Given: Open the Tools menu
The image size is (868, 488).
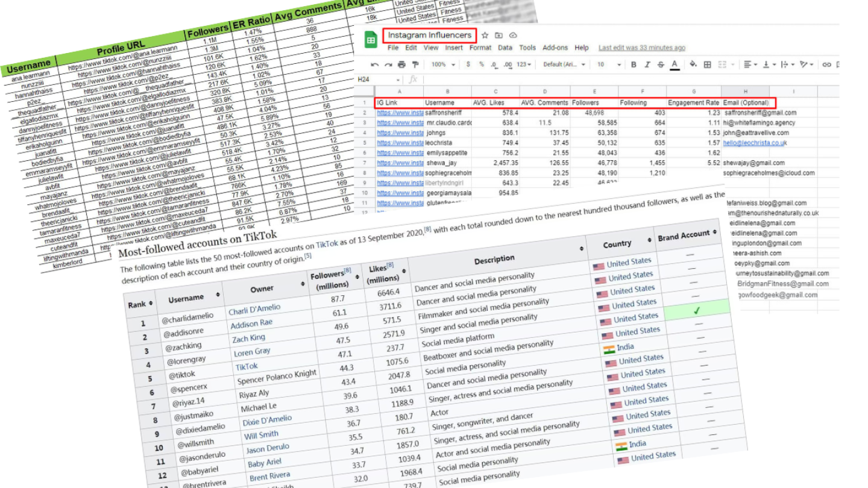Looking at the screenshot, I should click(x=527, y=48).
